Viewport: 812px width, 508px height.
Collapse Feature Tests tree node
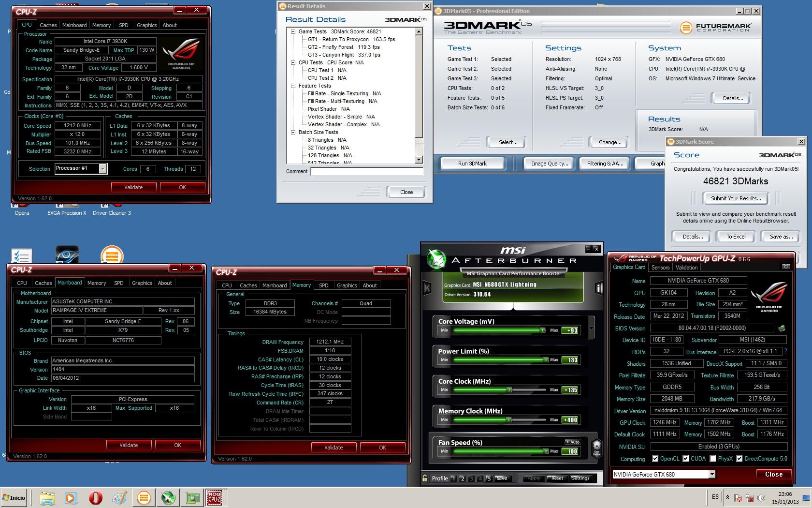(x=293, y=86)
